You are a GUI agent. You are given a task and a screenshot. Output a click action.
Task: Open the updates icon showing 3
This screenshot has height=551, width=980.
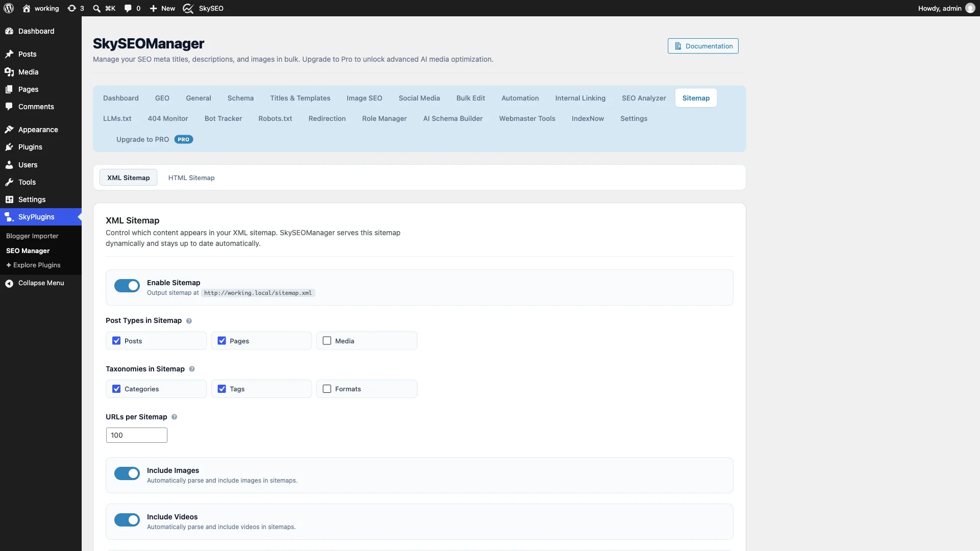tap(76, 8)
